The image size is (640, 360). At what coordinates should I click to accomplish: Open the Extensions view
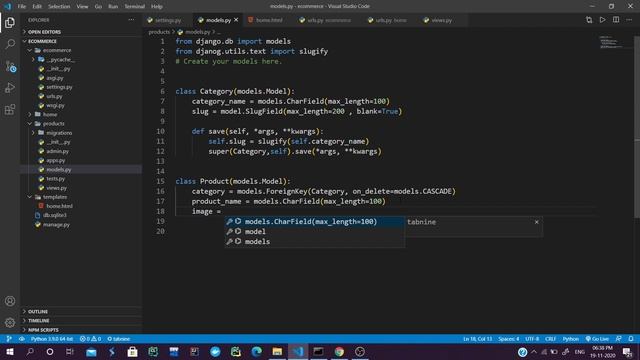(x=10, y=109)
